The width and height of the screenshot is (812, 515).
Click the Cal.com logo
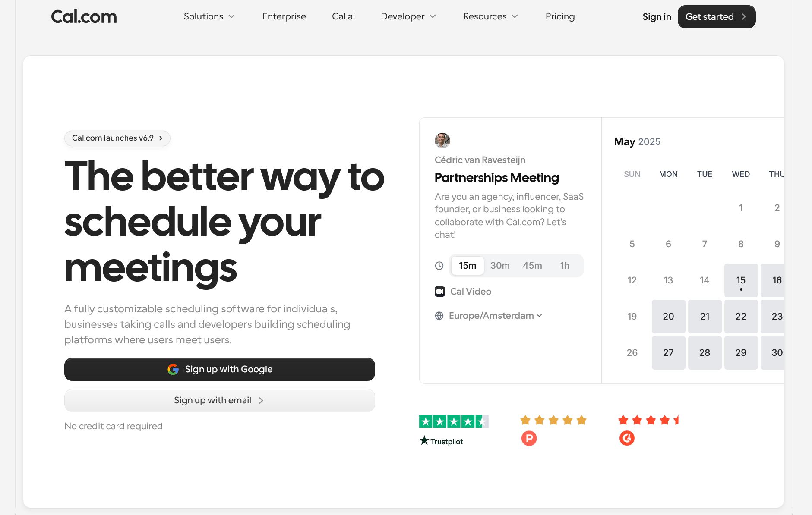(84, 17)
